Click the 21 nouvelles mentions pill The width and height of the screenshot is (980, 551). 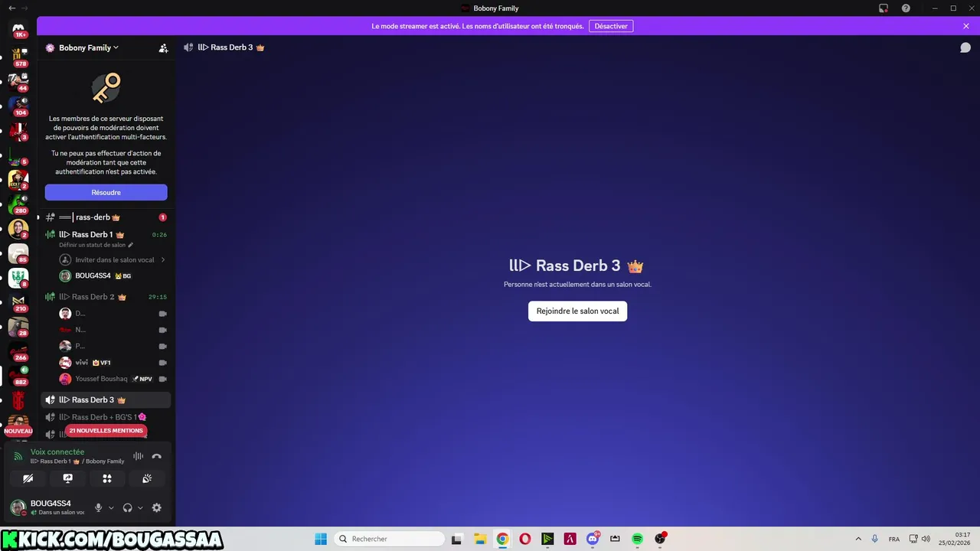click(x=106, y=431)
